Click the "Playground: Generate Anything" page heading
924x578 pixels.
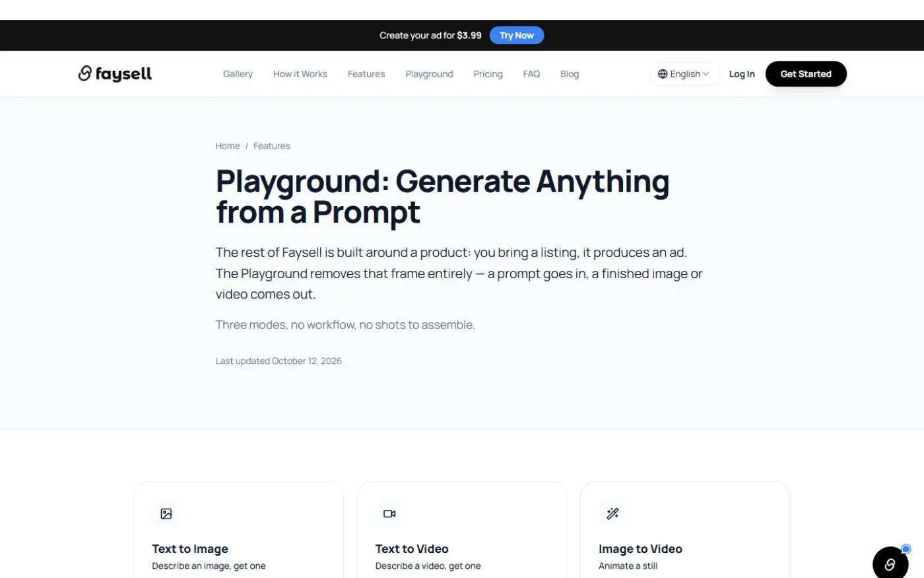[x=442, y=197]
